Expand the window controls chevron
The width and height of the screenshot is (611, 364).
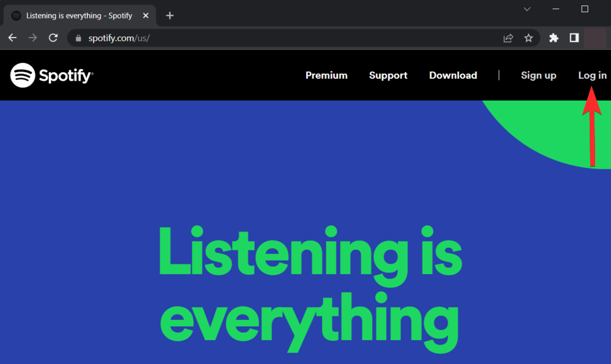point(527,9)
